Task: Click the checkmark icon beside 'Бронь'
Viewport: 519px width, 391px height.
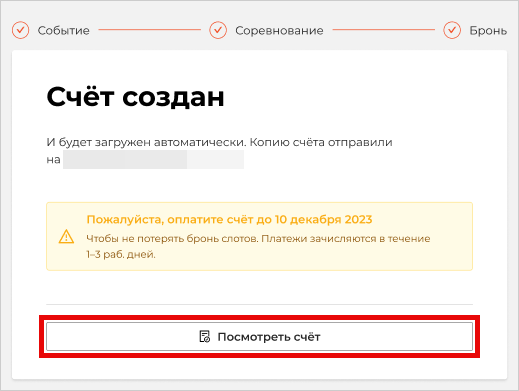Action: coord(452,30)
